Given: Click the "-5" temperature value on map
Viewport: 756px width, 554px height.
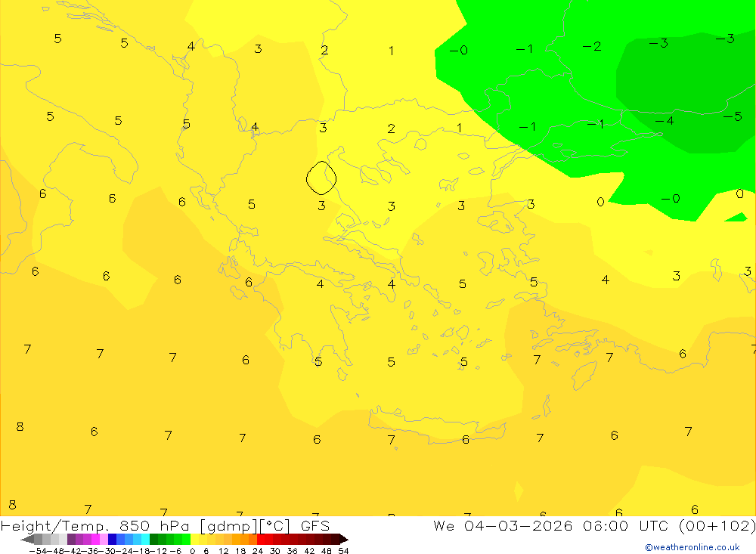Looking at the screenshot, I should coord(732,116).
